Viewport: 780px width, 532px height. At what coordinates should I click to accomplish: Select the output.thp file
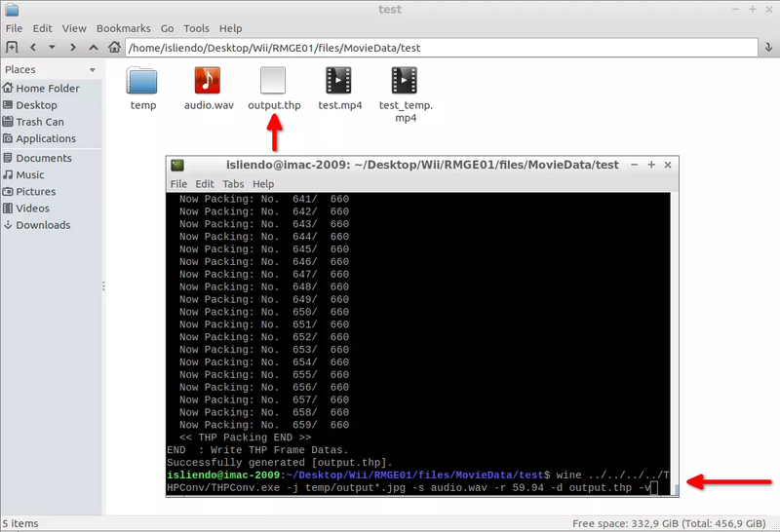pos(274,81)
